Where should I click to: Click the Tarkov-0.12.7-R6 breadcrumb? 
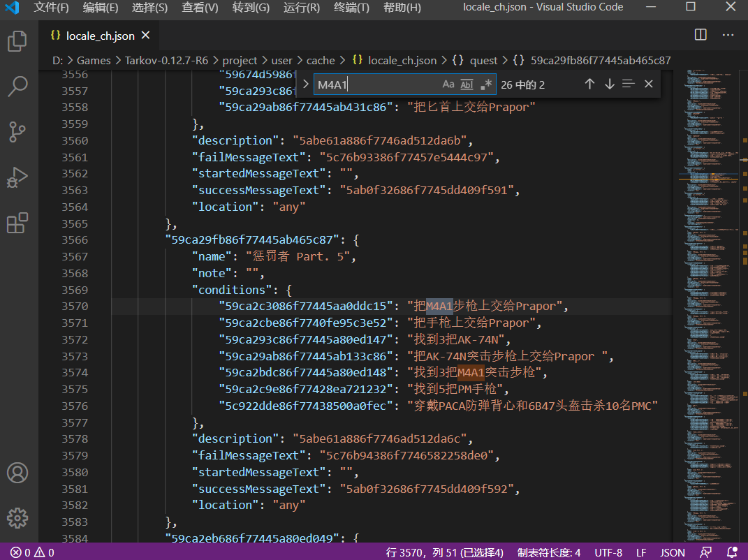(x=166, y=61)
